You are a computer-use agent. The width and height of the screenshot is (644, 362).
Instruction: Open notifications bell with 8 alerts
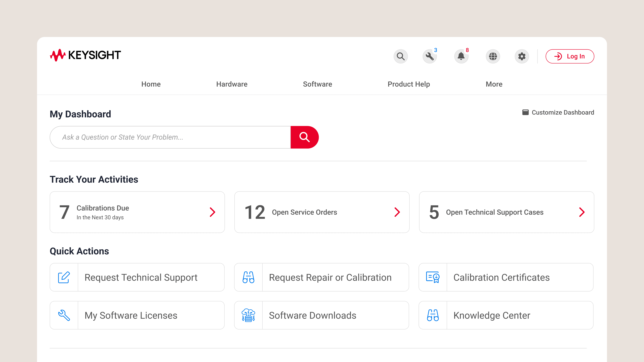(x=461, y=56)
